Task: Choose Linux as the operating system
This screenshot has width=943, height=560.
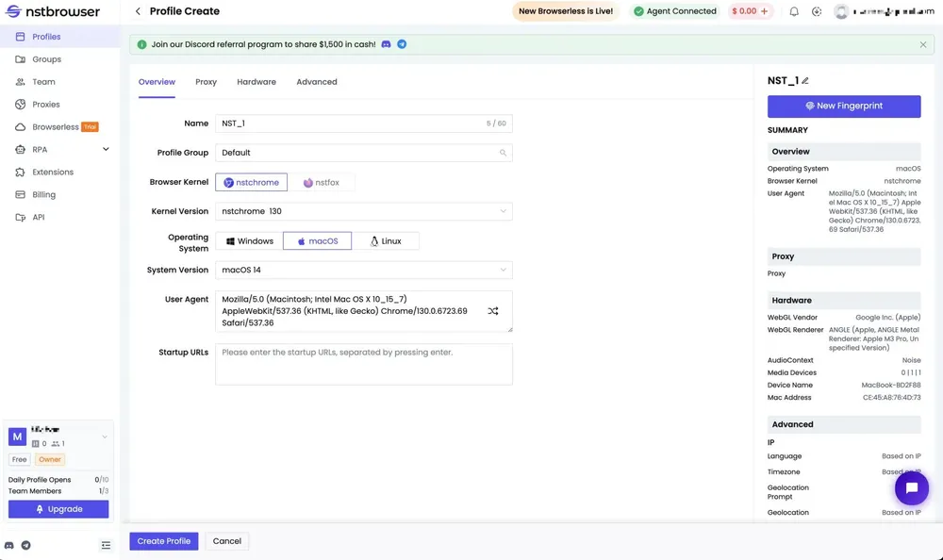Action: tap(386, 241)
